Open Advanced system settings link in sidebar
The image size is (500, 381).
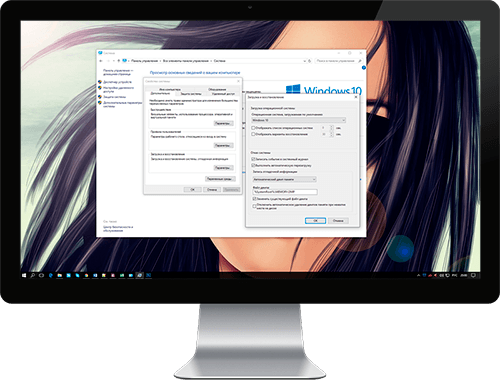point(122,104)
